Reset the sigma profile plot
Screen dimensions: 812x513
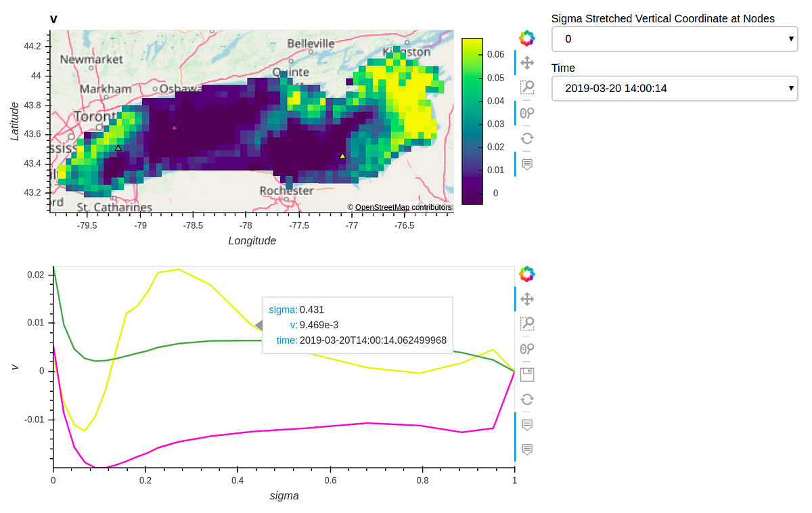coord(527,399)
